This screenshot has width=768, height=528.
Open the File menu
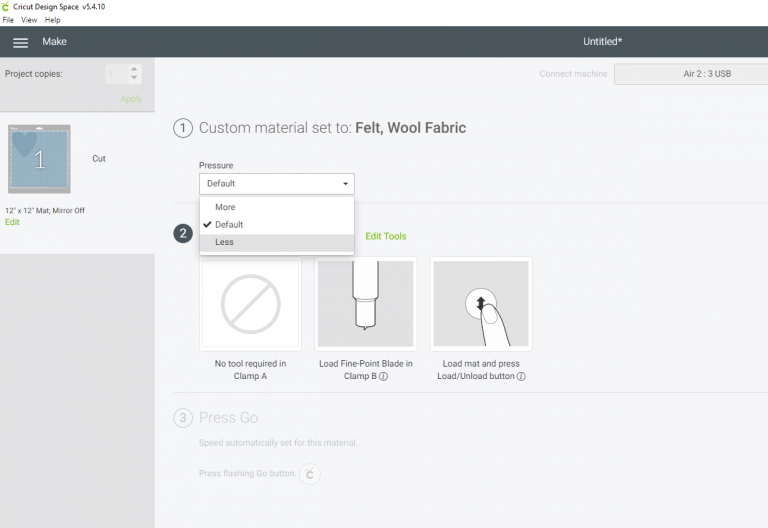[x=8, y=20]
